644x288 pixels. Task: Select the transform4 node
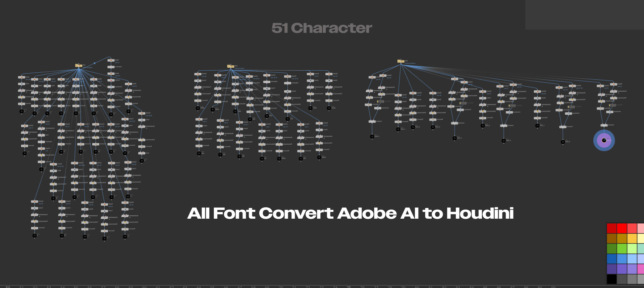(510, 112)
